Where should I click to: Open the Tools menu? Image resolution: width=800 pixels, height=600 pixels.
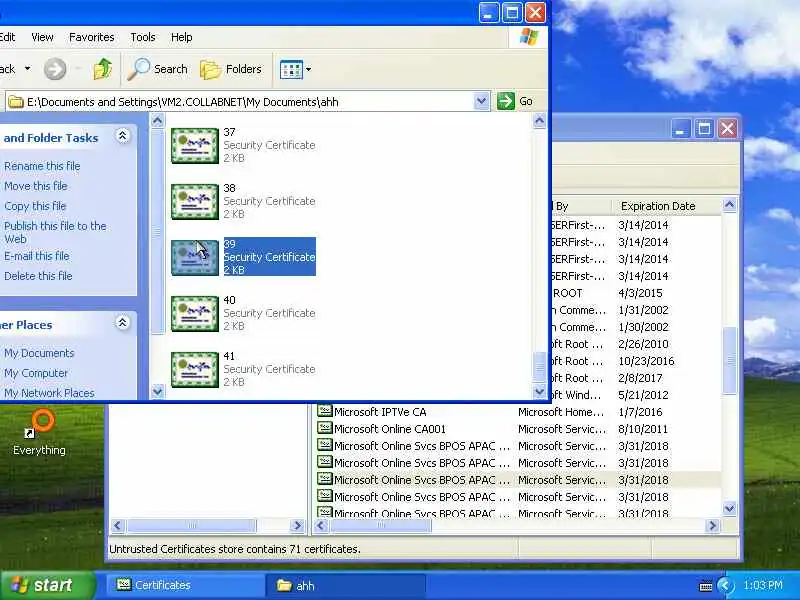[x=143, y=37]
